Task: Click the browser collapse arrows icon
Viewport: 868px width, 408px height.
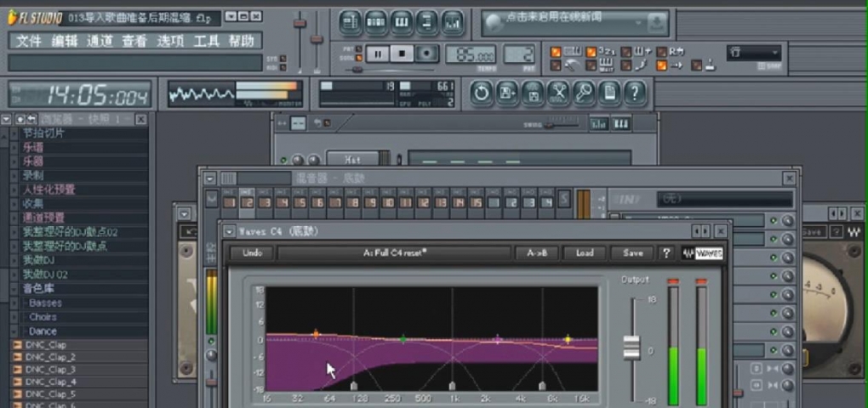Action: 31,119
